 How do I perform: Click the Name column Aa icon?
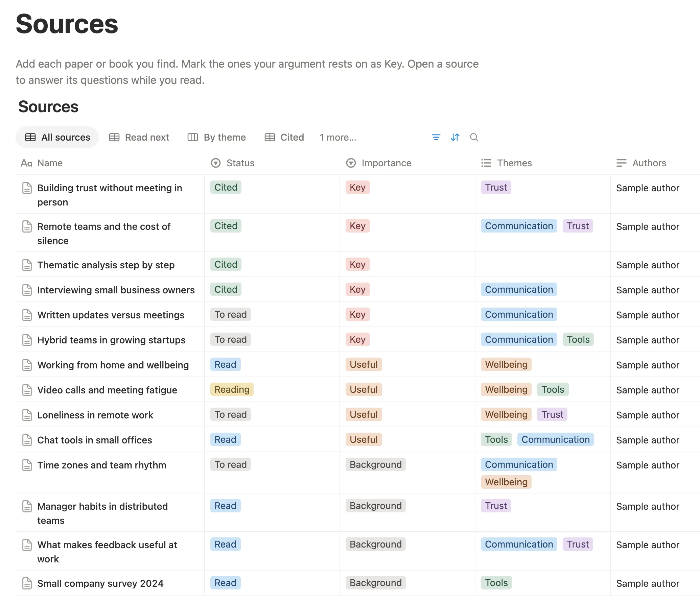(x=27, y=163)
